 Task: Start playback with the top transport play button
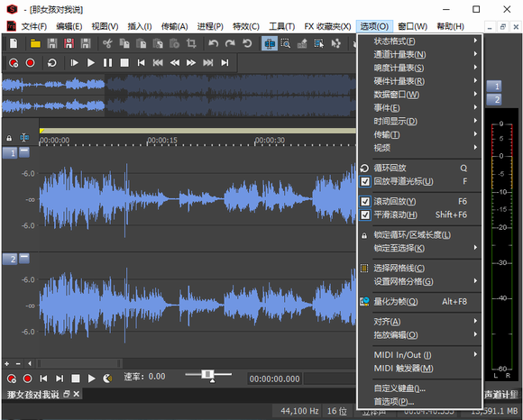pos(91,63)
